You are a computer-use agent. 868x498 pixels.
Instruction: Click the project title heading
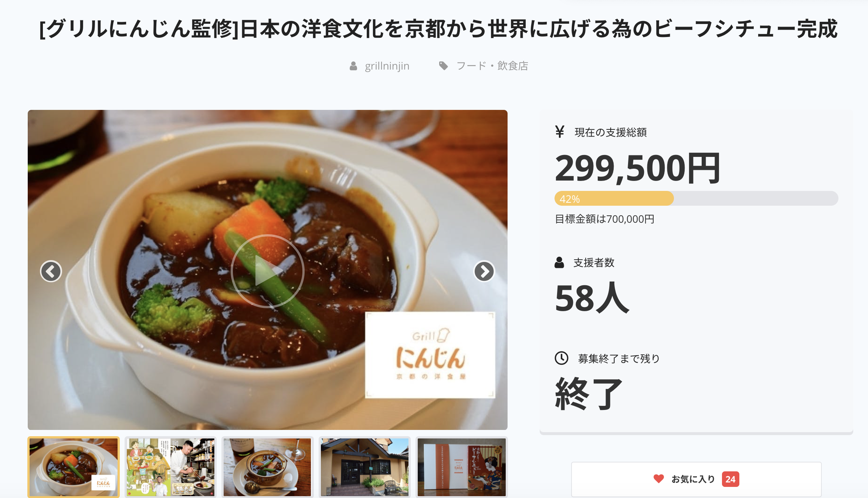tap(438, 29)
